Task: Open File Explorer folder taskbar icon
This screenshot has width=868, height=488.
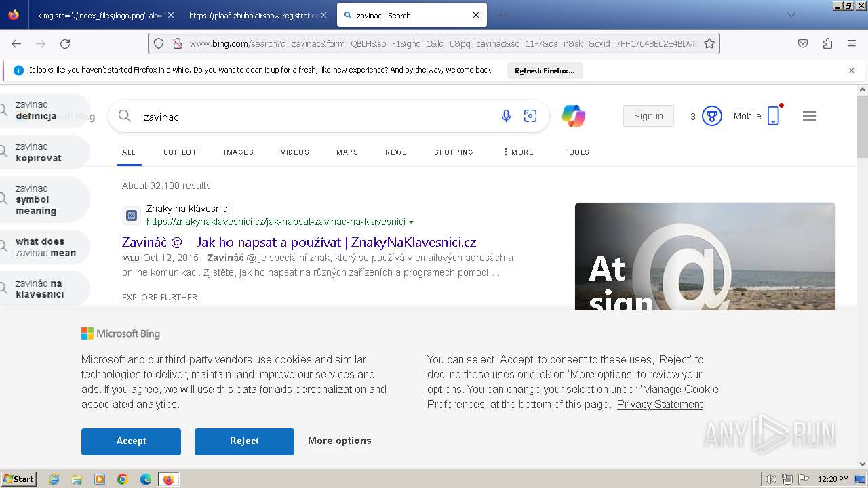Action: [x=77, y=479]
